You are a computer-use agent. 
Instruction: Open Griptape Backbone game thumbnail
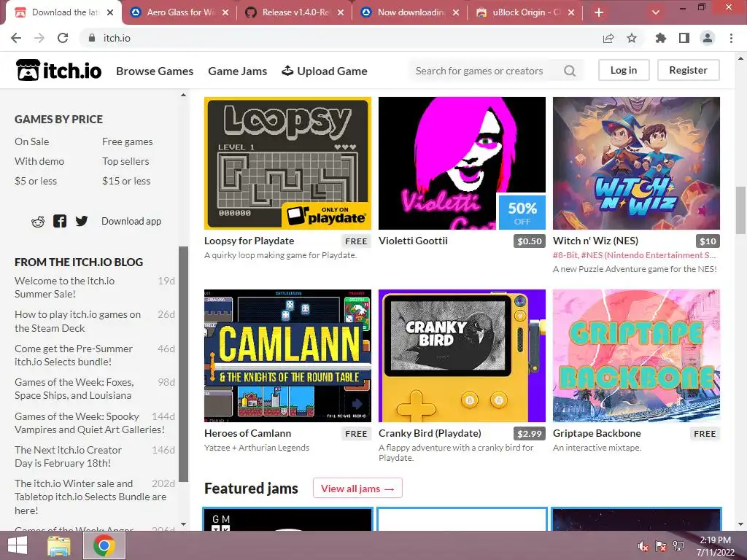(x=636, y=356)
